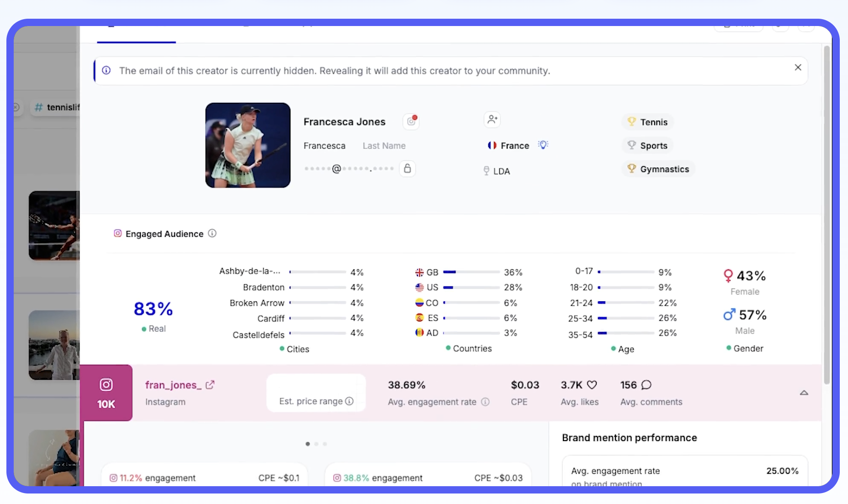Collapse the Instagram stats section chevron
This screenshot has width=848, height=504.
click(804, 393)
